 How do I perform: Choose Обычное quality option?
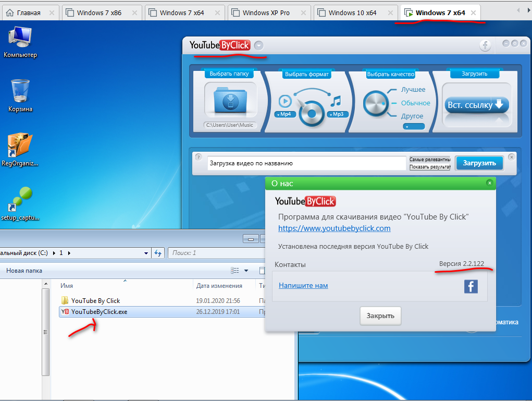415,103
